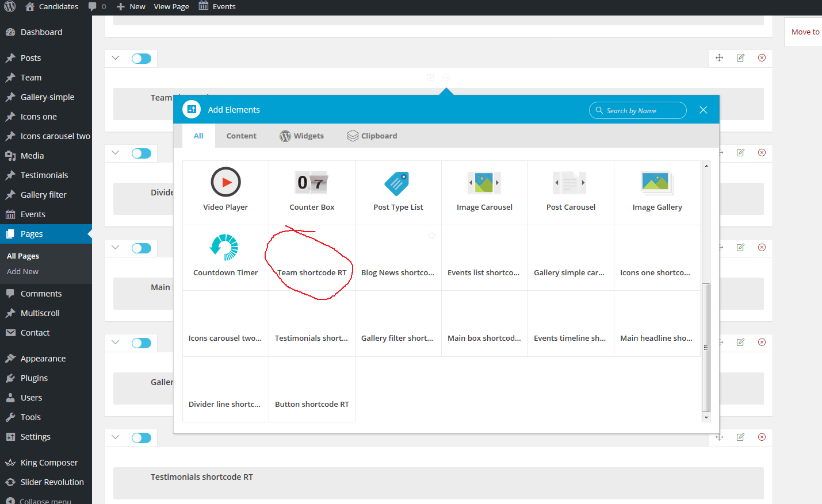Toggle the switch above the Team row
Screen dimensions: 822x504
142,59
